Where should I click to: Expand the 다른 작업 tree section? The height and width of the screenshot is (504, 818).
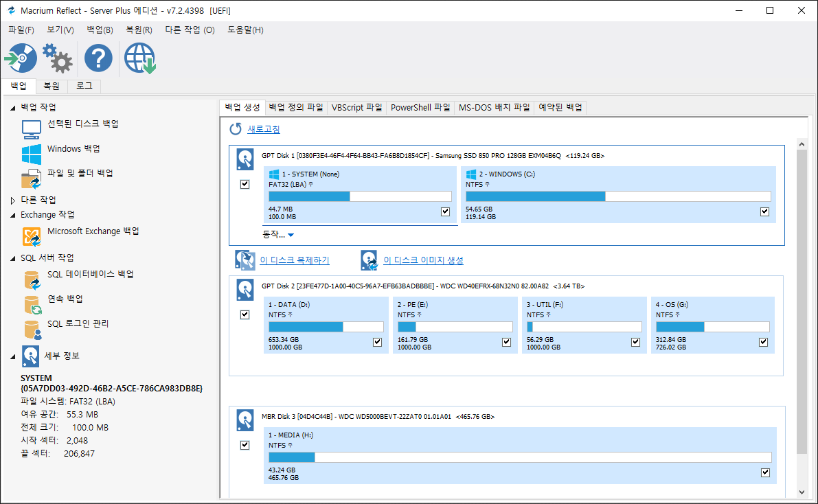[13, 201]
